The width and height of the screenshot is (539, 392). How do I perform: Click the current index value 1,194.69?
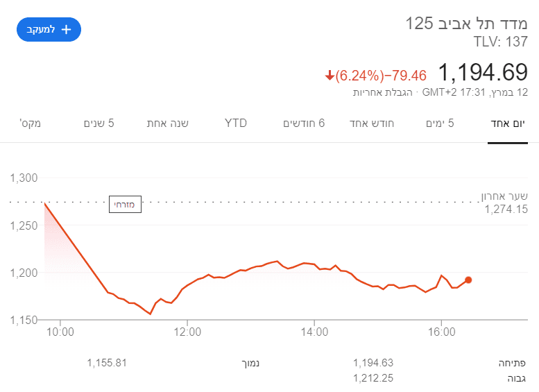click(483, 72)
